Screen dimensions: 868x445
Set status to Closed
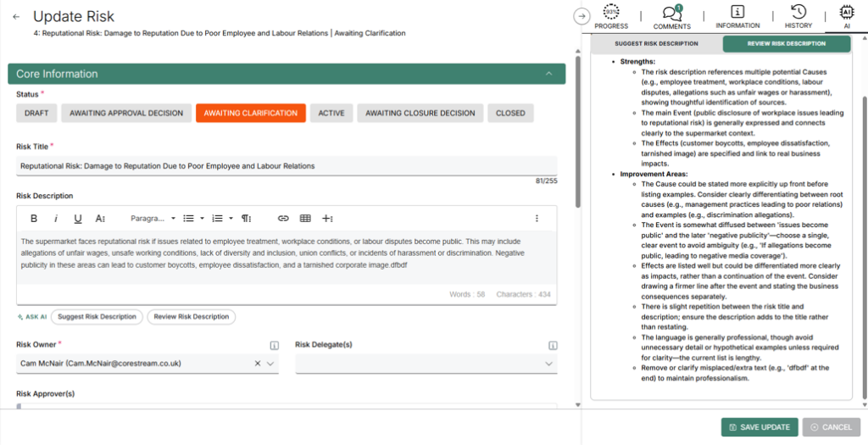coord(510,113)
